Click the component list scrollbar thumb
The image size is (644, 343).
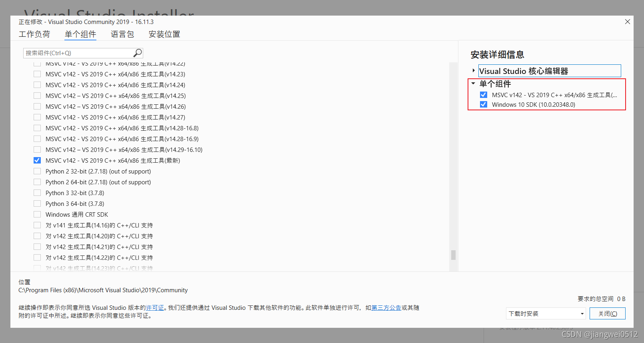tap(453, 255)
